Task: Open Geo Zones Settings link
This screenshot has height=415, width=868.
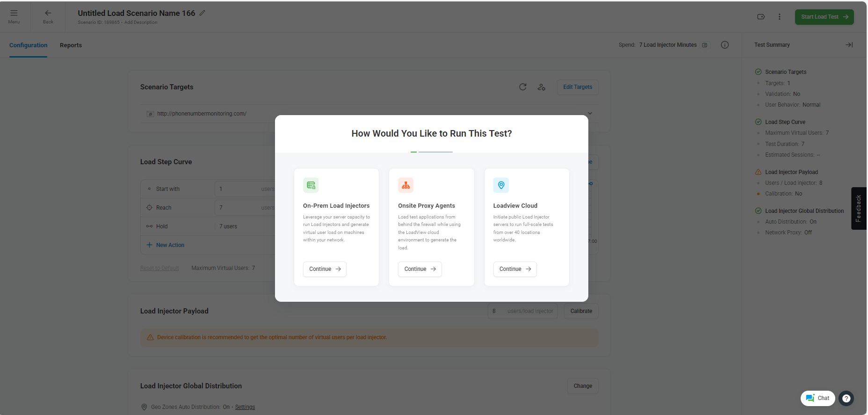Action: tap(245, 407)
